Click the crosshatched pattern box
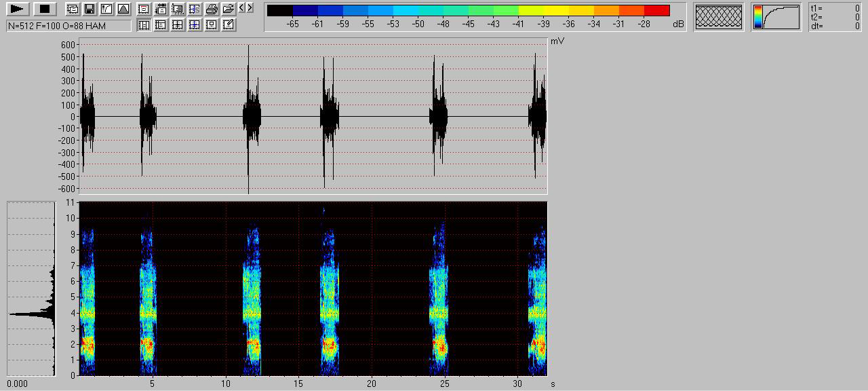Viewport: 868px width, 391px height. coord(718,17)
